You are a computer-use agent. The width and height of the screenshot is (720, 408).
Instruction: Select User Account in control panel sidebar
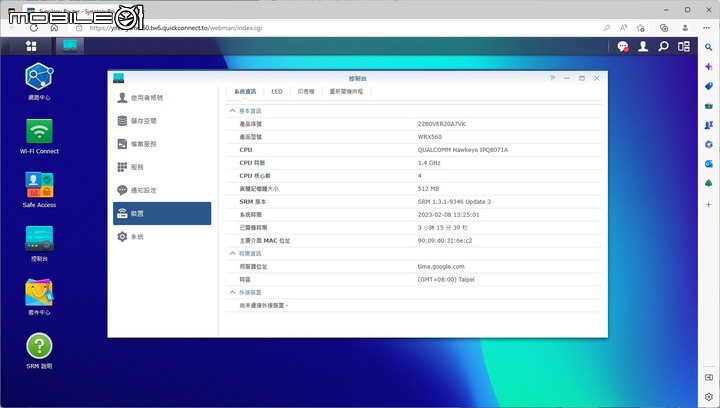(x=162, y=98)
